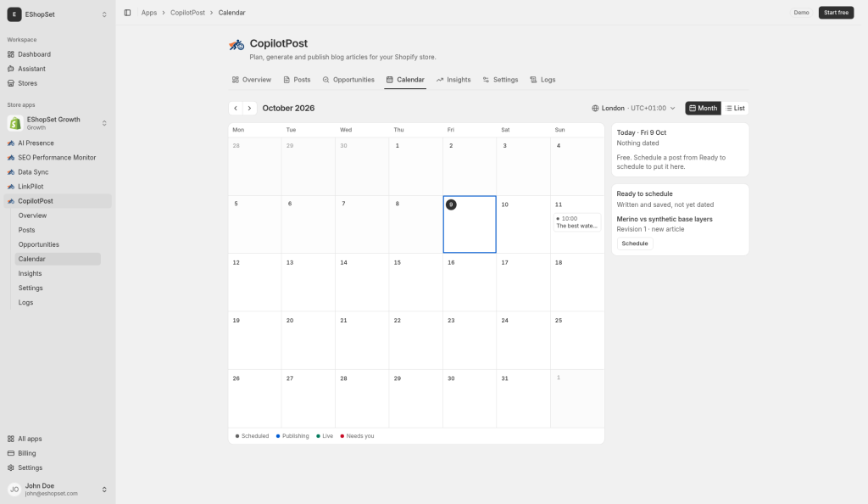Image resolution: width=868 pixels, height=504 pixels.
Task: Open Posts in the sidebar submenu
Action: click(x=58, y=230)
